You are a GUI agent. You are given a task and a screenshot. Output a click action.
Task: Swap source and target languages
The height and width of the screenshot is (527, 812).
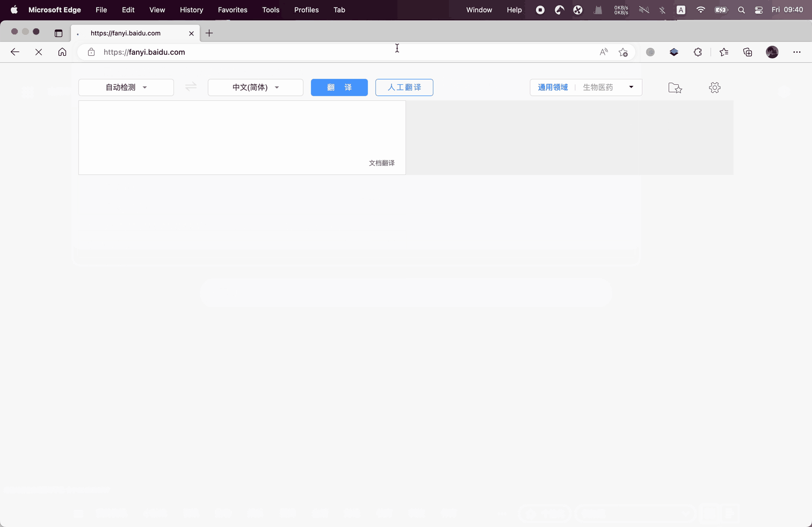point(191,86)
